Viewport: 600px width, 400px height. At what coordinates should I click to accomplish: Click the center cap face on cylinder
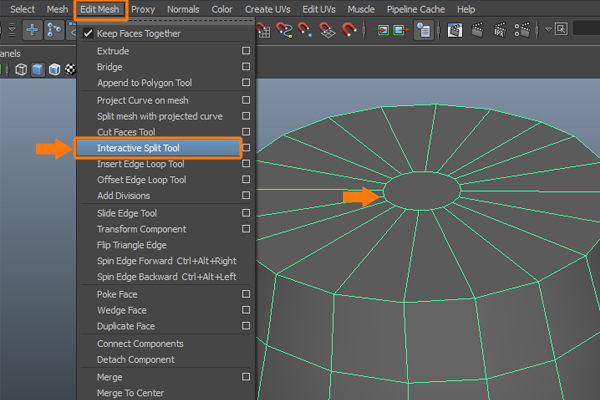tap(422, 188)
